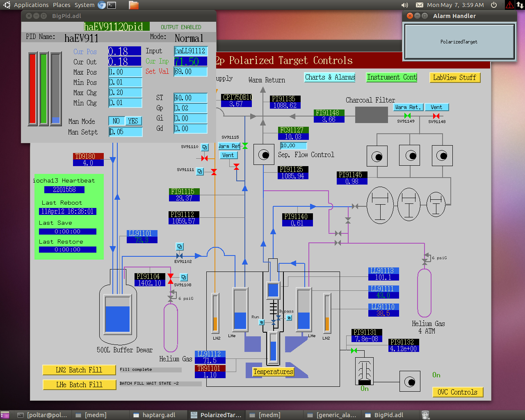Image resolution: width=525 pixels, height=420 pixels.
Task: Open network connections indicator icon
Action: (x=520, y=5)
